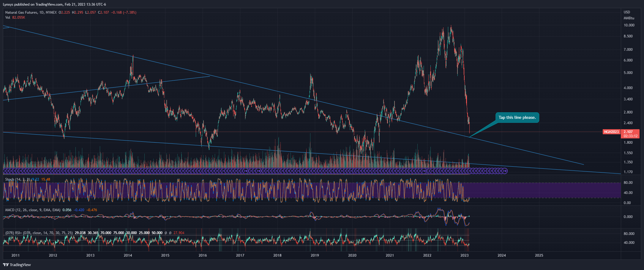Click the 1.170 price axis label
Screen dimensions: 644x270
click(628, 172)
